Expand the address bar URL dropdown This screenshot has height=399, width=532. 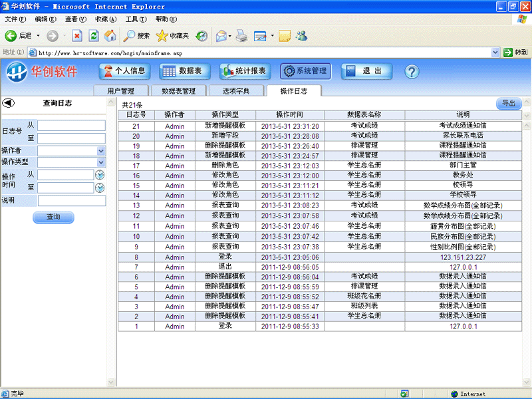point(495,53)
